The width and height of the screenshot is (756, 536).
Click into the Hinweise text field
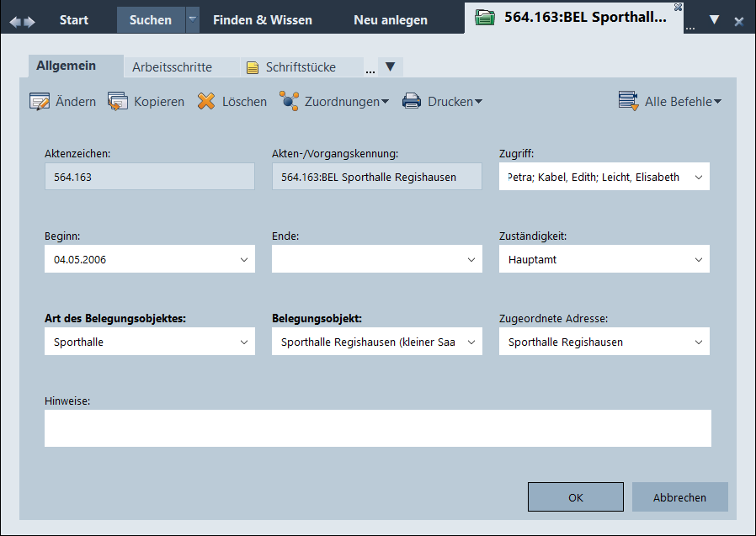[x=377, y=428]
